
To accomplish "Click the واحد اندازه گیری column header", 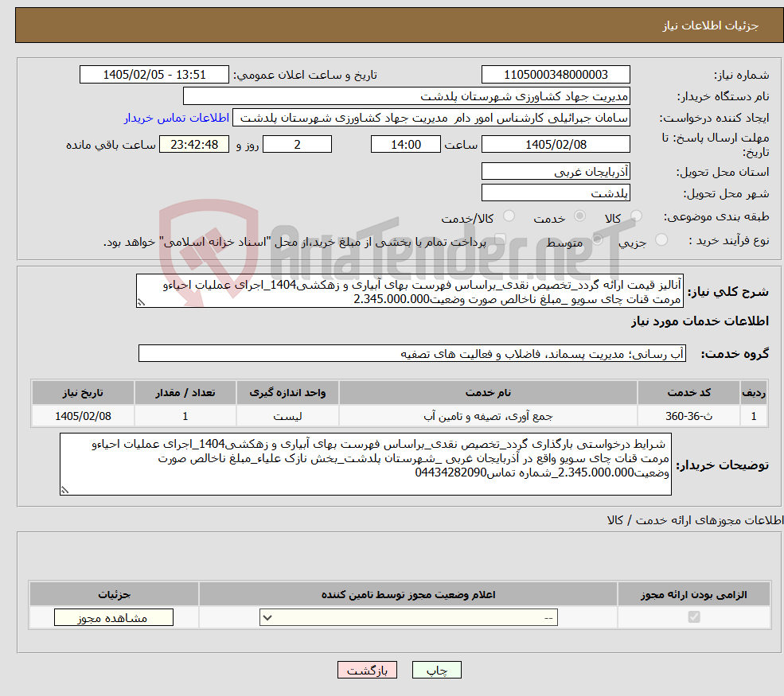I will (x=287, y=393).
